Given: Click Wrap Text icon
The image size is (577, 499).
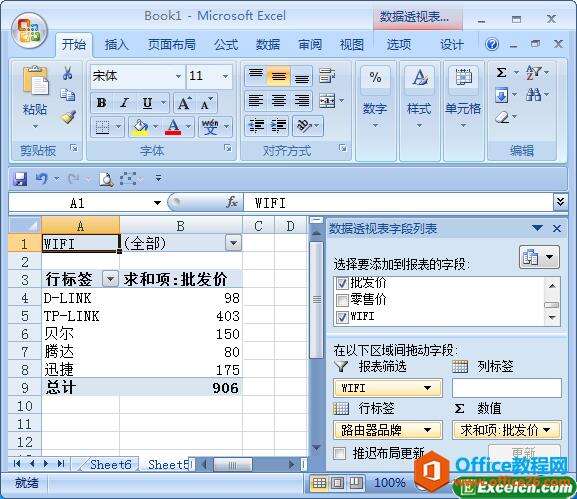Looking at the screenshot, I should tap(326, 75).
